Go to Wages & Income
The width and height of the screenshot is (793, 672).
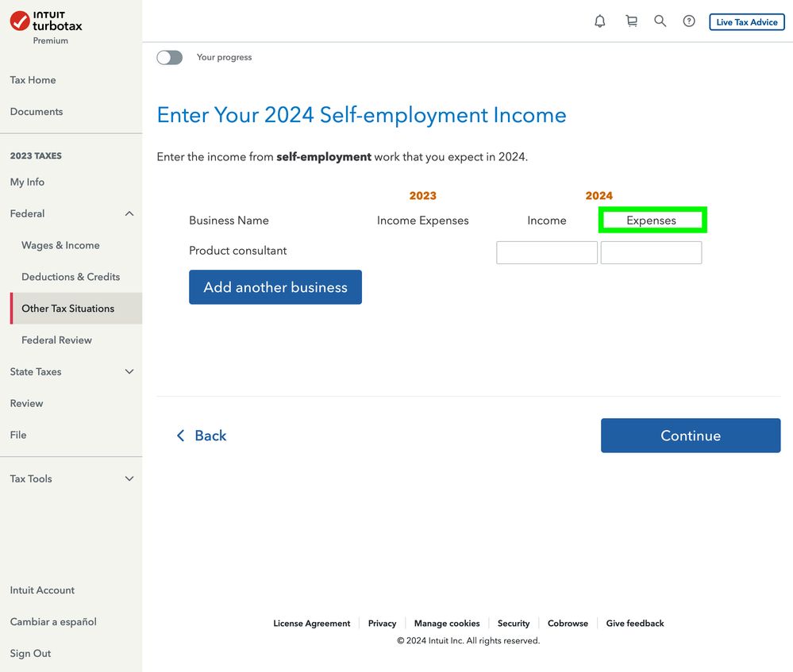click(60, 245)
